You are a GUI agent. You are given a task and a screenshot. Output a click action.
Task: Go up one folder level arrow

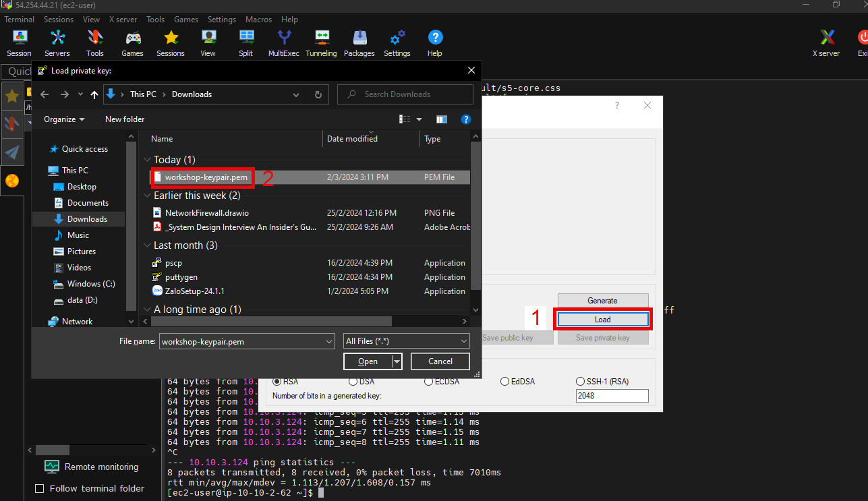click(x=94, y=94)
